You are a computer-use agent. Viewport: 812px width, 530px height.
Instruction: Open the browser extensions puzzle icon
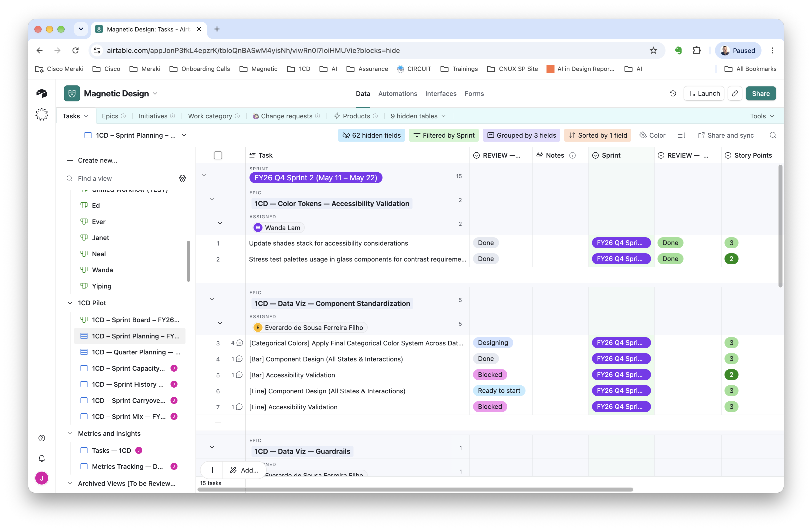696,50
